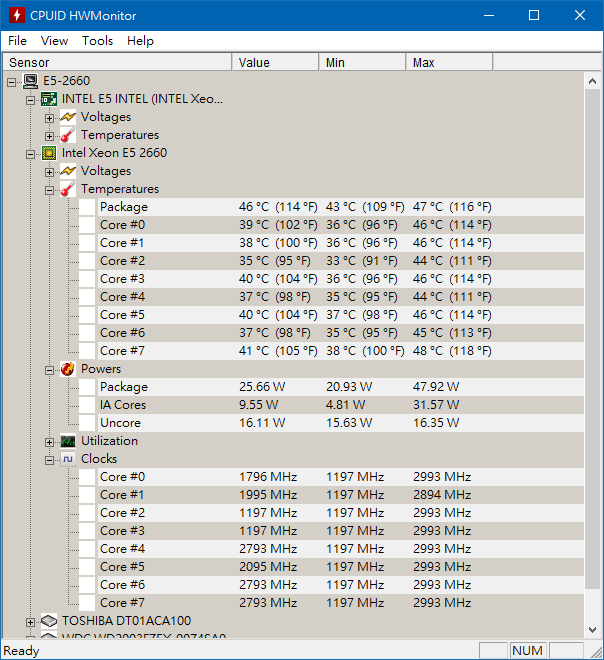Click the Min column header

pos(362,62)
